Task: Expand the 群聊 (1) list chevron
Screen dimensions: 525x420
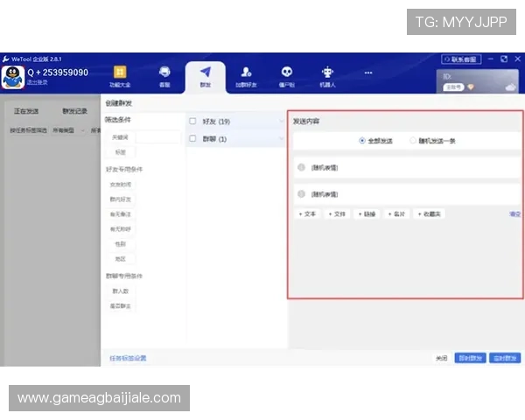Action: tap(281, 138)
